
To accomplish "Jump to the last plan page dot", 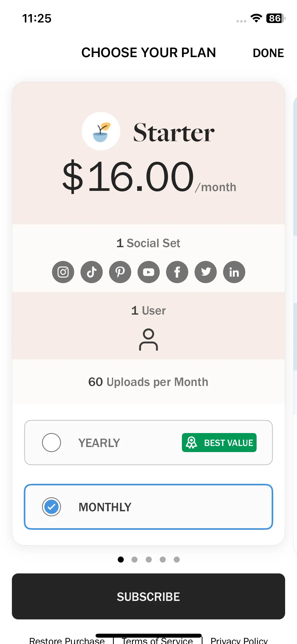I will (x=177, y=559).
